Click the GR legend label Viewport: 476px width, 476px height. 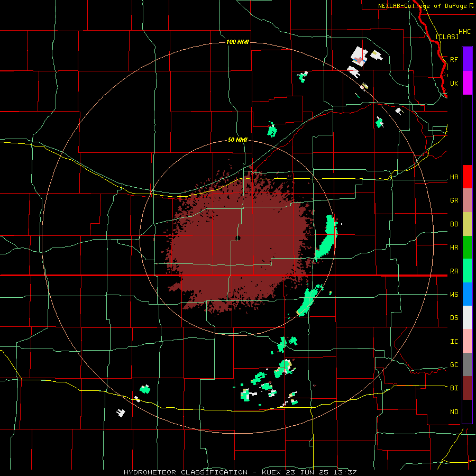coord(454,200)
